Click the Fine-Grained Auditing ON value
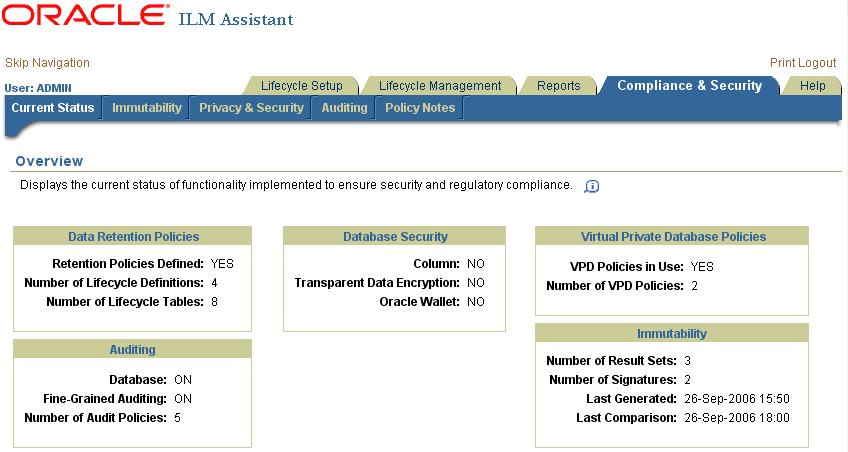The width and height of the screenshot is (848, 452). (x=183, y=399)
